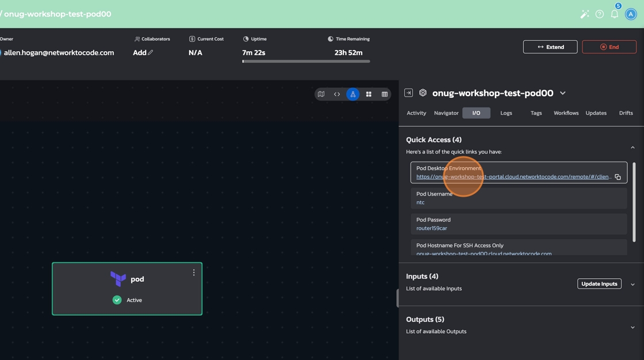Screen dimensions: 644x360
Task: Switch to the table view icon
Action: (x=385, y=94)
